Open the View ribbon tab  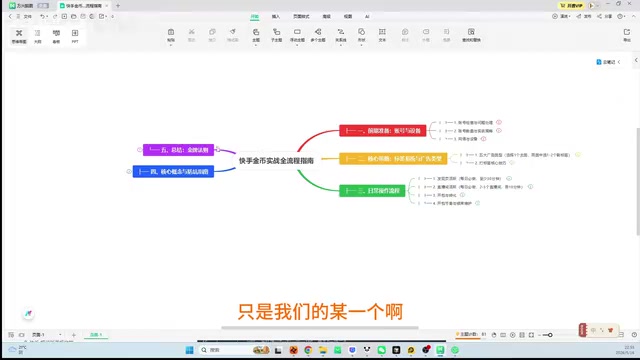[348, 17]
